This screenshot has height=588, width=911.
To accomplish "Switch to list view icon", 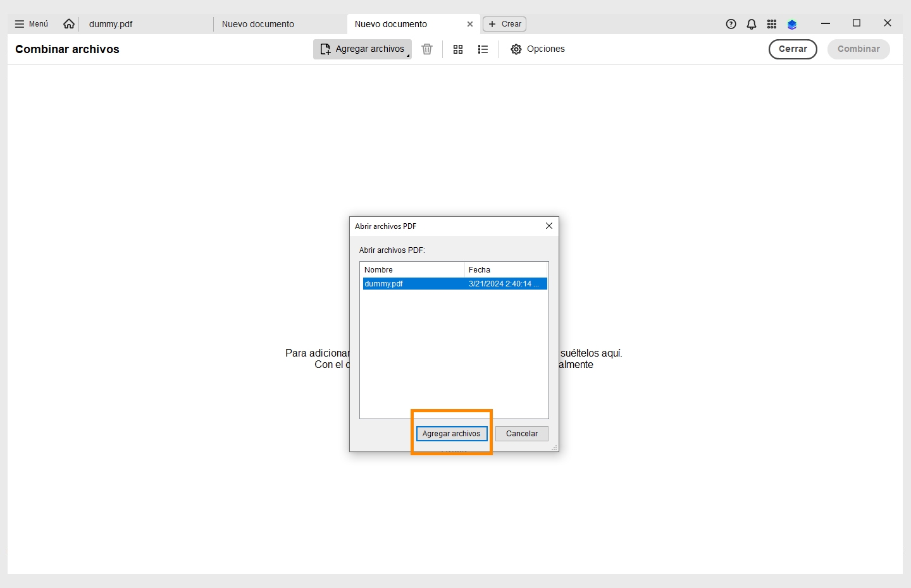I will tap(483, 49).
